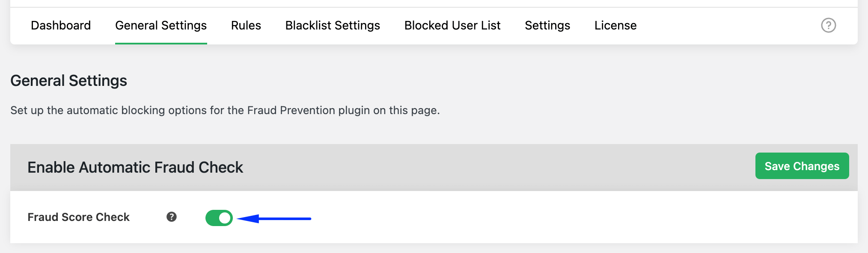Click the white knob of the green toggle

225,218
